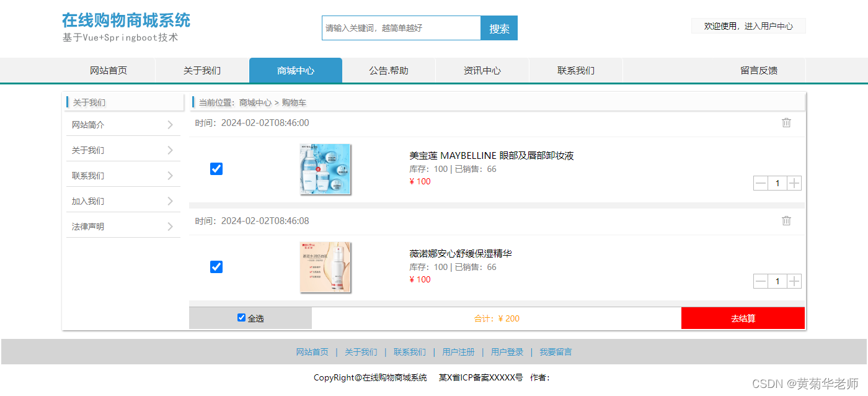
Task: Click 商城中心 in the breadcrumb
Action: click(255, 102)
